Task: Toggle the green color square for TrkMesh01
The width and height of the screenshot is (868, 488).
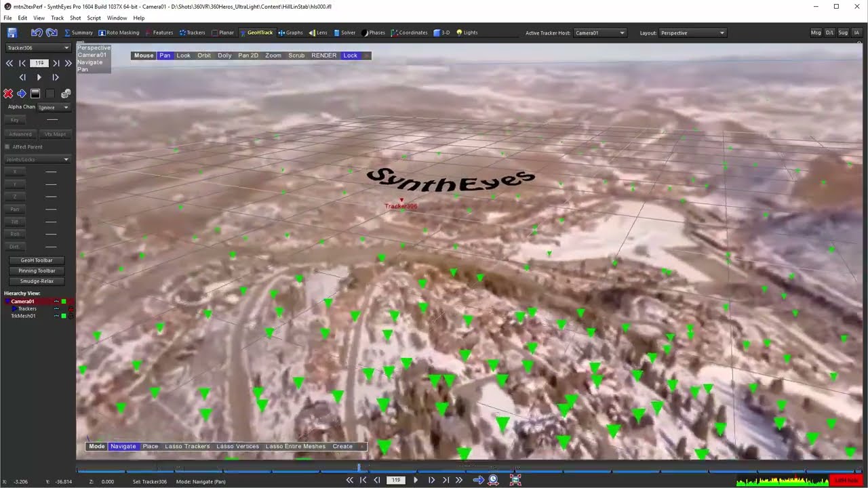Action: pyautogui.click(x=64, y=316)
